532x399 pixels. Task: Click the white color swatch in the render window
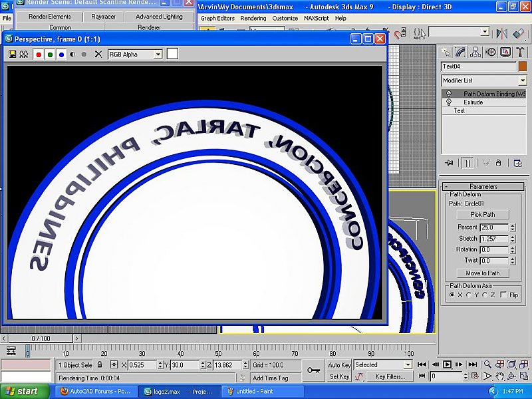pos(172,54)
